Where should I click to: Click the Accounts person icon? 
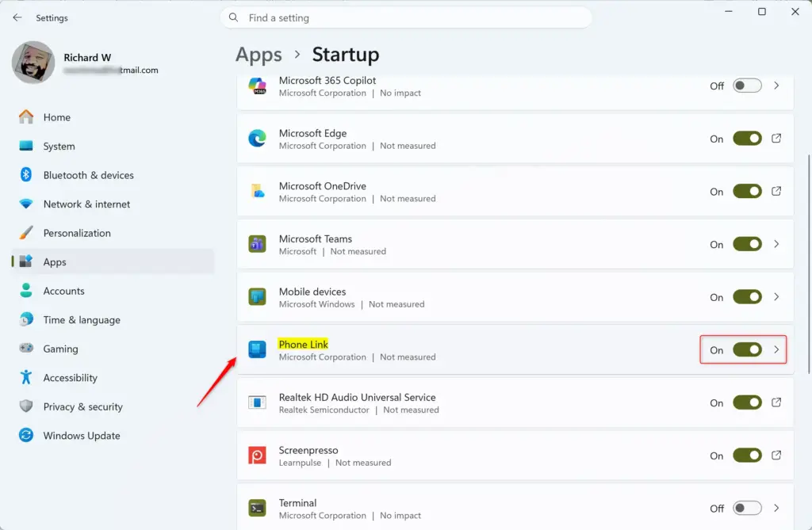click(26, 291)
